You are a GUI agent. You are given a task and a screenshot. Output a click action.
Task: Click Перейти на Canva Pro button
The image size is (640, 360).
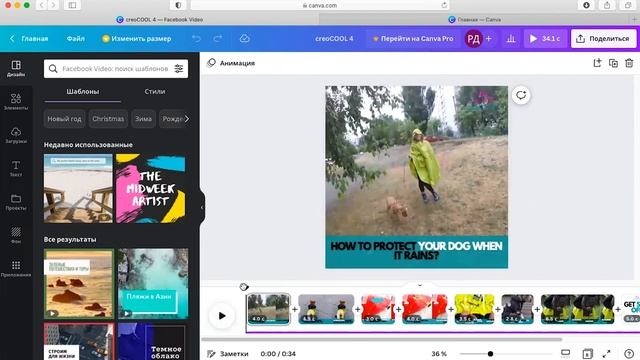click(413, 39)
